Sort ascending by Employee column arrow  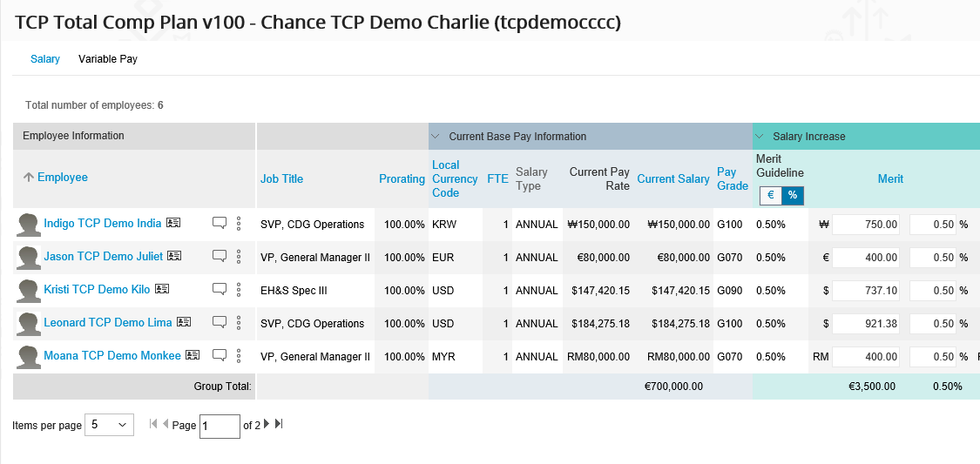[29, 178]
